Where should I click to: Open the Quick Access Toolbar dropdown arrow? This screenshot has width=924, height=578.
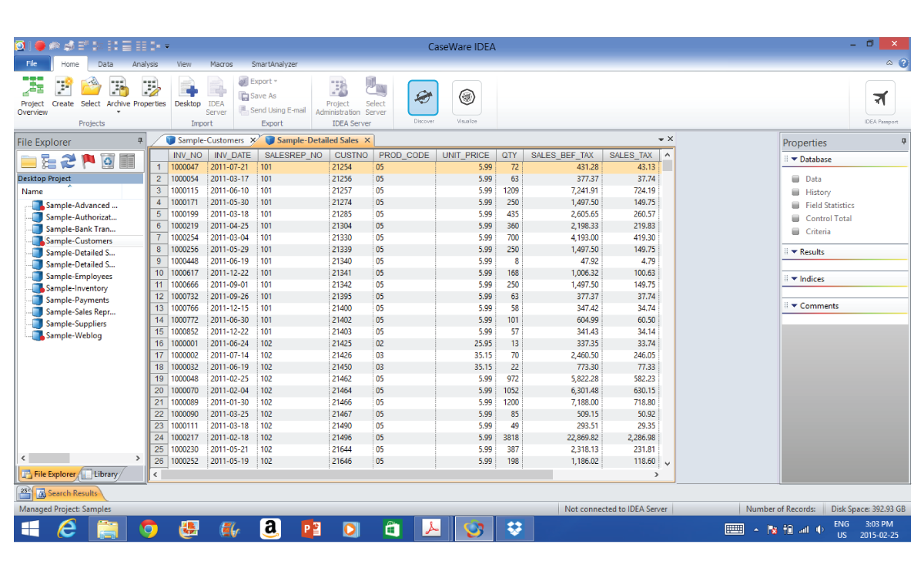(167, 46)
